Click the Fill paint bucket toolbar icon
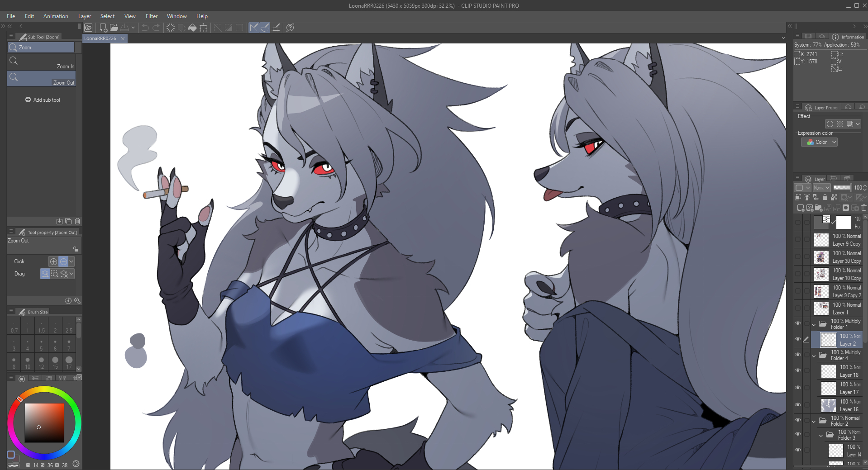The image size is (868, 470). tap(192, 28)
